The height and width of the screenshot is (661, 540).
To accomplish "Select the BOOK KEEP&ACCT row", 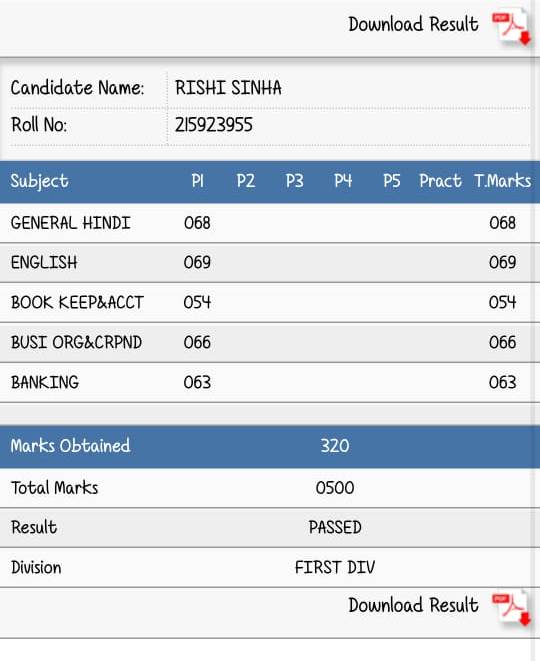I will click(270, 303).
